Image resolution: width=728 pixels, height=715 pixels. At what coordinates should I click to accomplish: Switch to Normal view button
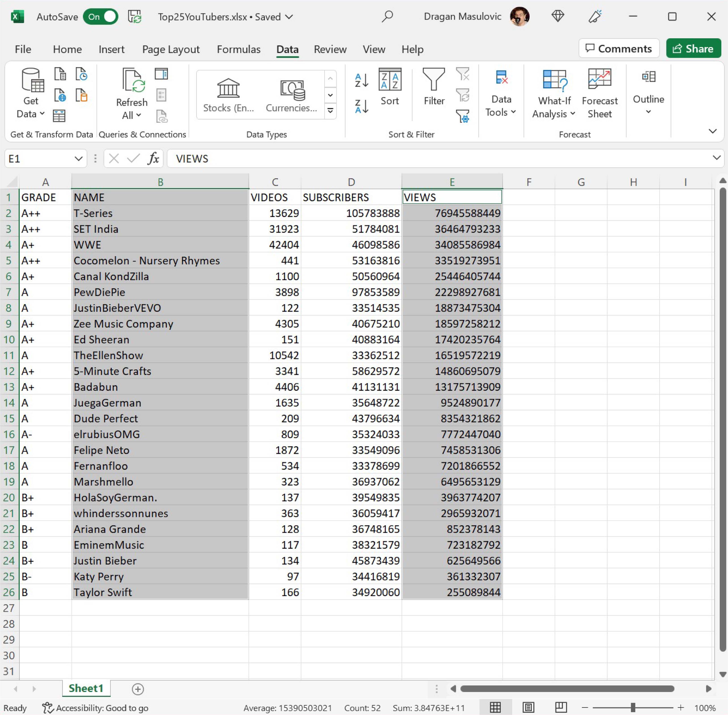495,708
